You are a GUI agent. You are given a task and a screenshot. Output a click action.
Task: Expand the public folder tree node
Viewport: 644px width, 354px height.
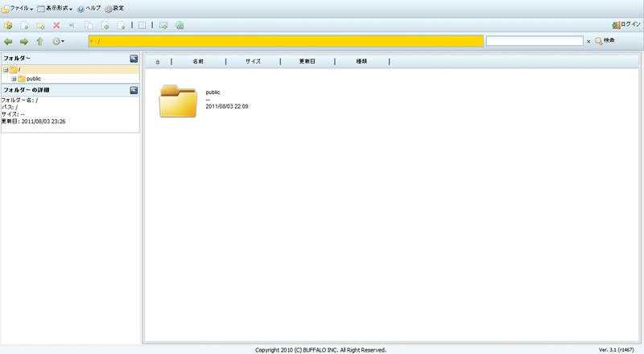click(14, 79)
